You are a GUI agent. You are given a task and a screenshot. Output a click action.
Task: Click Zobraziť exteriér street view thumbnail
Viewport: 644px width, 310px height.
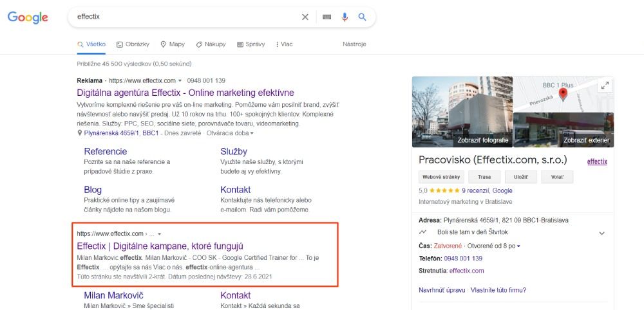(x=563, y=129)
